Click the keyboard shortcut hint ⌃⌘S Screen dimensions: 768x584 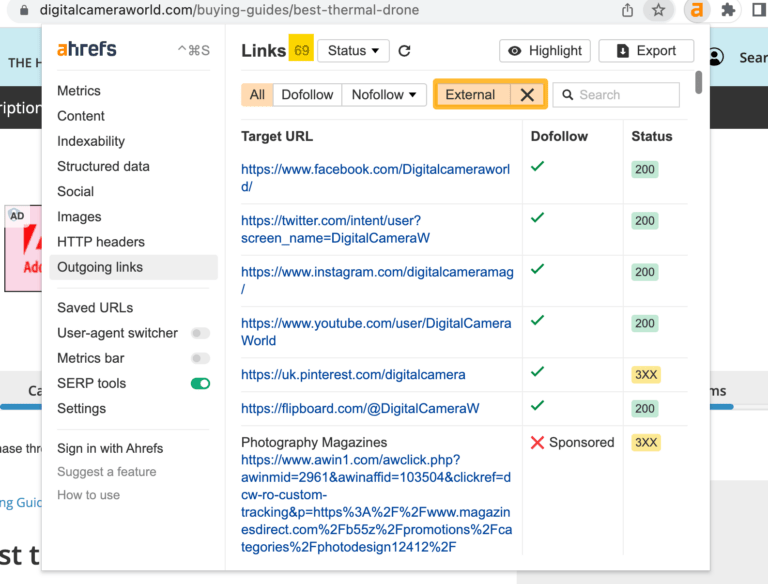pyautogui.click(x=193, y=50)
